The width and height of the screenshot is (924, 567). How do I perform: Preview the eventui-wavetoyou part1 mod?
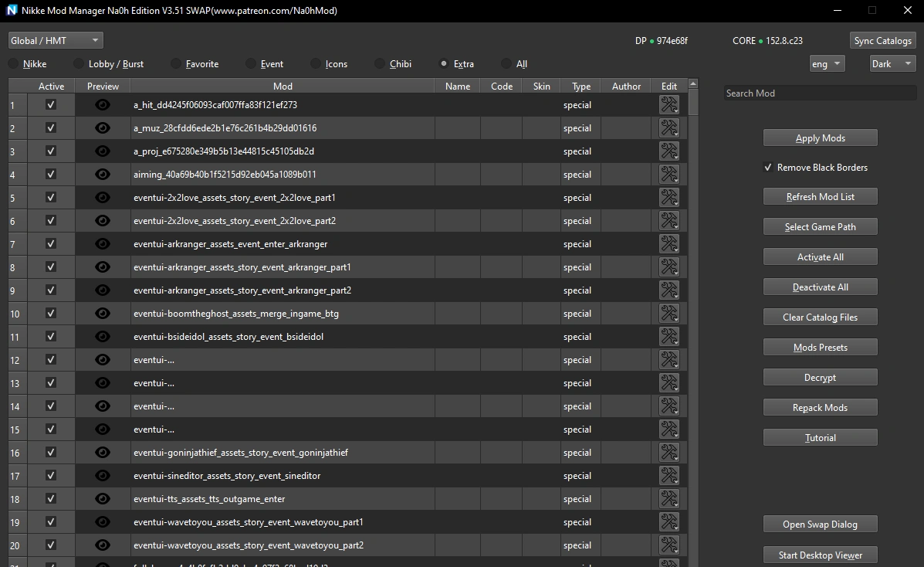coord(103,522)
